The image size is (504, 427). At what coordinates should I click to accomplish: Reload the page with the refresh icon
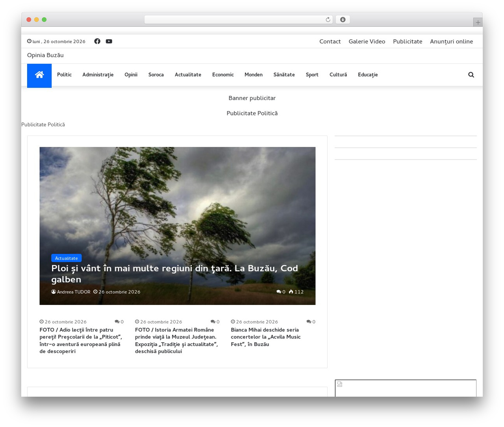tap(328, 20)
